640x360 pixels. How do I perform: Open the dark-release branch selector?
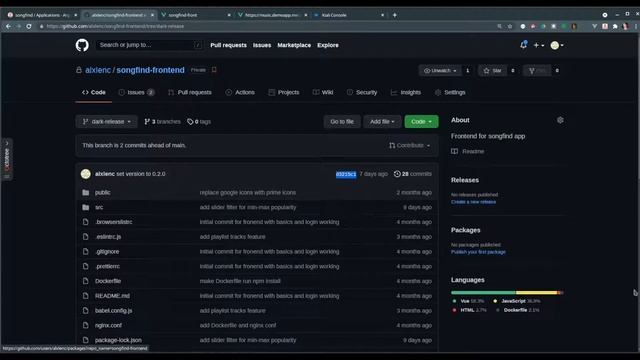[x=107, y=122]
